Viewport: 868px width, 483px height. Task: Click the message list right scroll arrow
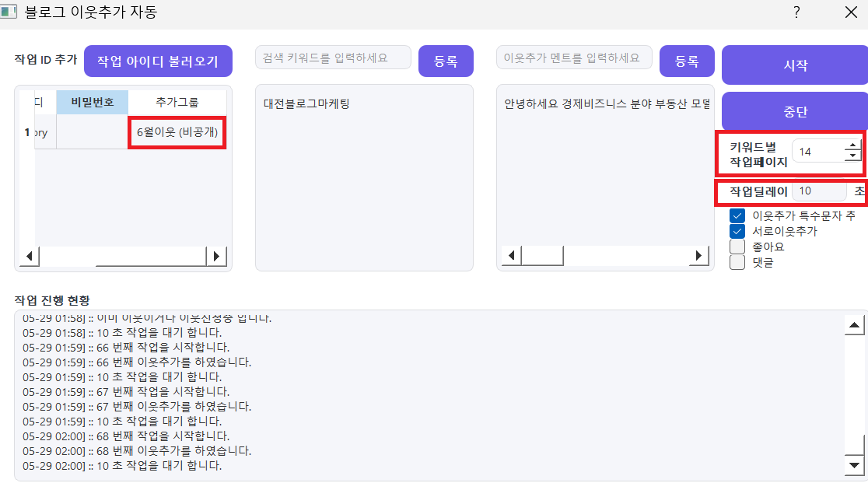pos(698,256)
